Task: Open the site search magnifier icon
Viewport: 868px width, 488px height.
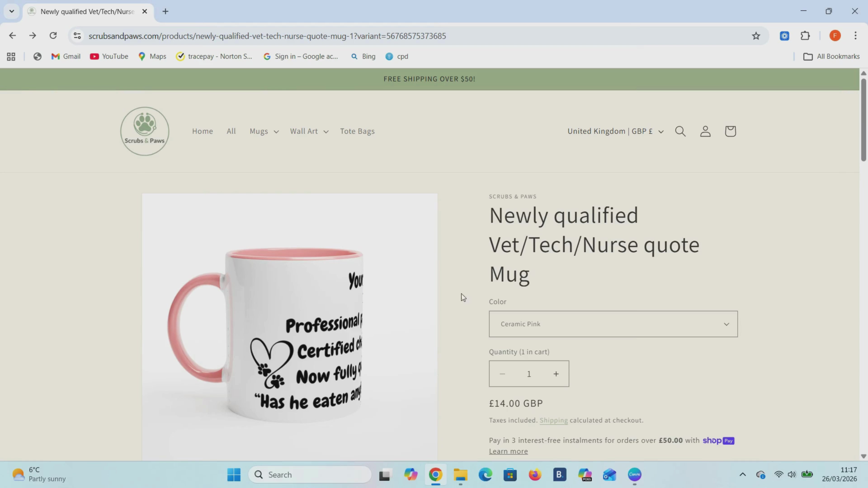Action: coord(680,131)
